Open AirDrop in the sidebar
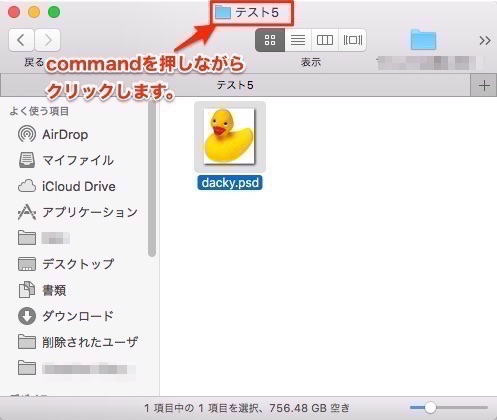The image size is (497, 420). pyautogui.click(x=53, y=134)
